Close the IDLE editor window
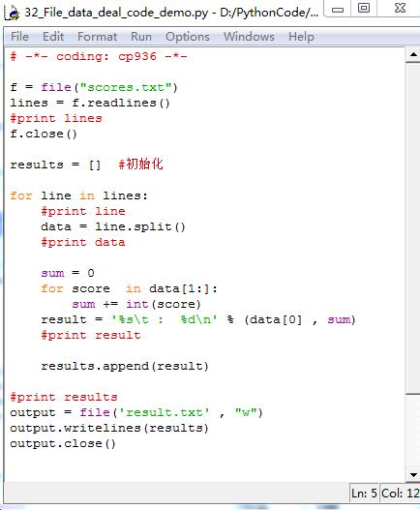The height and width of the screenshot is (510, 420). (x=400, y=9)
